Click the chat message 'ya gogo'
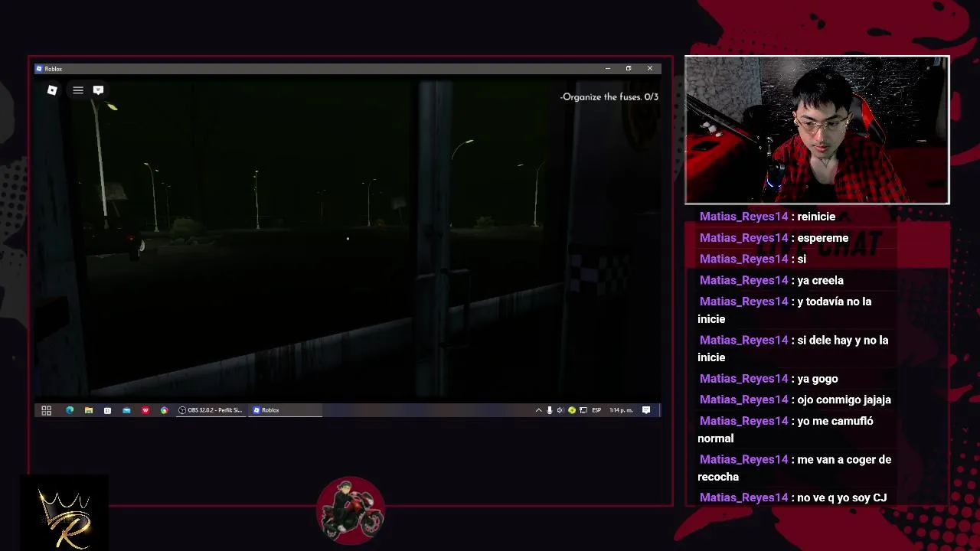This screenshot has height=551, width=980. pyautogui.click(x=817, y=379)
